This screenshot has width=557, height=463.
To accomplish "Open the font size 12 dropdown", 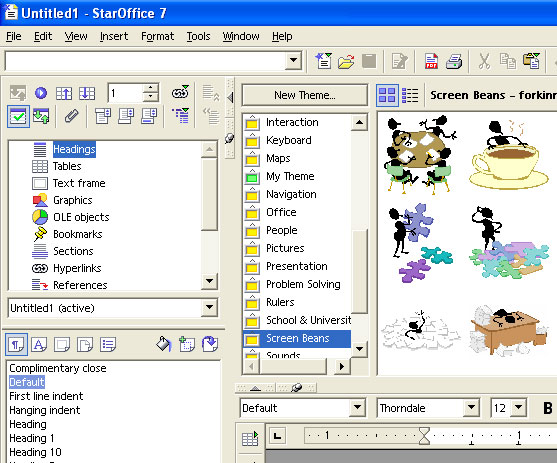I will pyautogui.click(x=519, y=408).
